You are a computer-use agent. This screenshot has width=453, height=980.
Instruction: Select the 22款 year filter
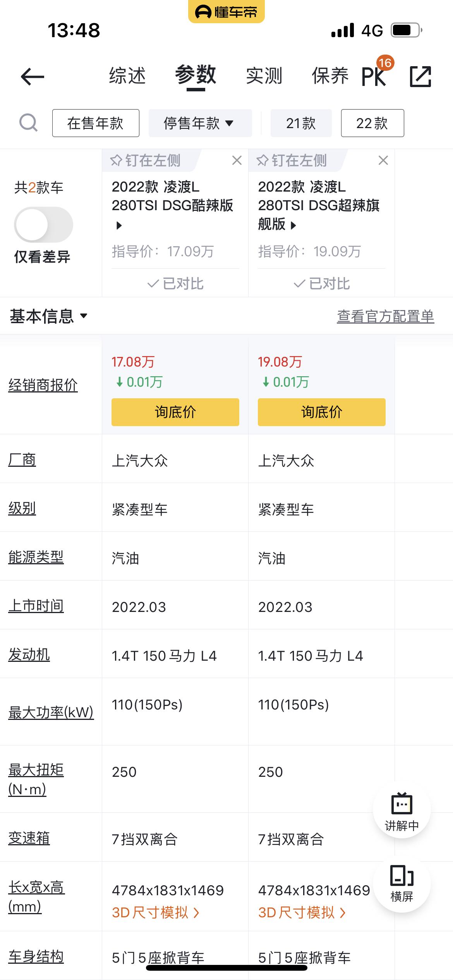(372, 123)
